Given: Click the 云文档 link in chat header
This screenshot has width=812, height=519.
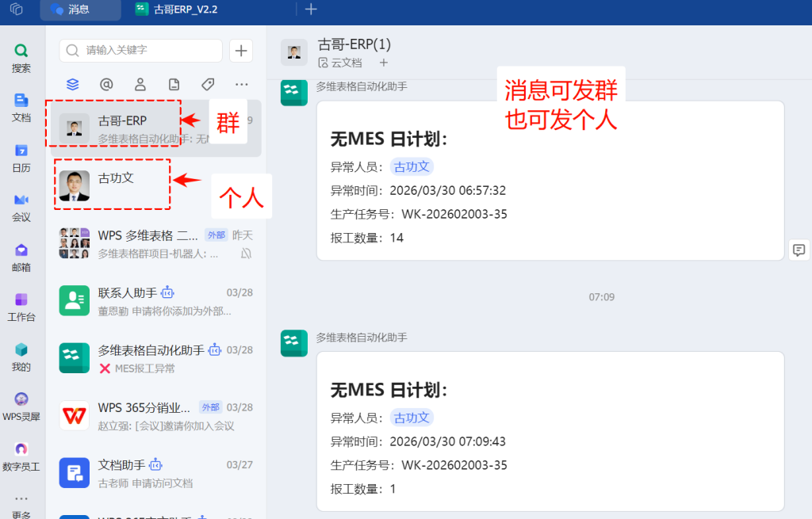Looking at the screenshot, I should pyautogui.click(x=340, y=63).
